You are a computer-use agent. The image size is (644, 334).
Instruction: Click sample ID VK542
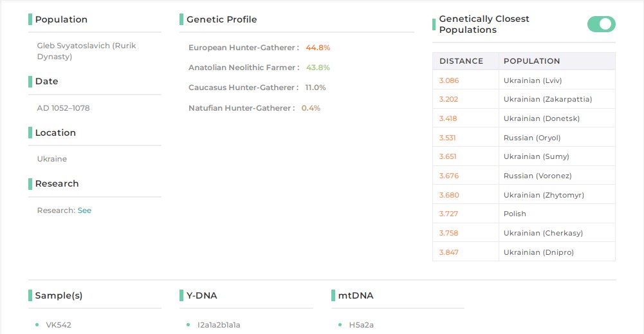[59, 325]
